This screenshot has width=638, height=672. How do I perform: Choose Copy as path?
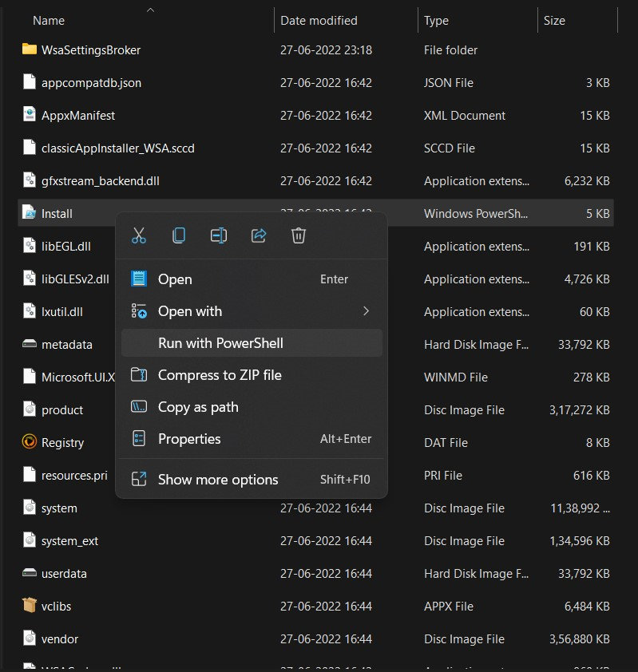point(252,407)
